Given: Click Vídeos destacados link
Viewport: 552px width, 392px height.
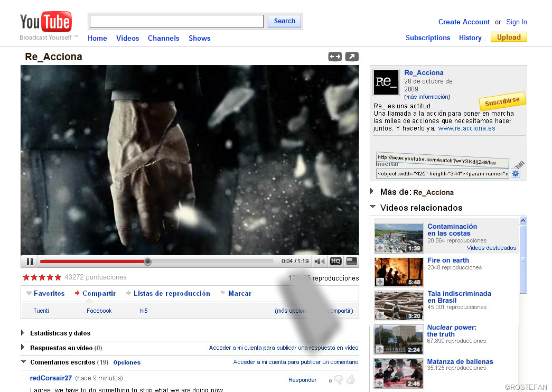Looking at the screenshot, I should pyautogui.click(x=491, y=248).
